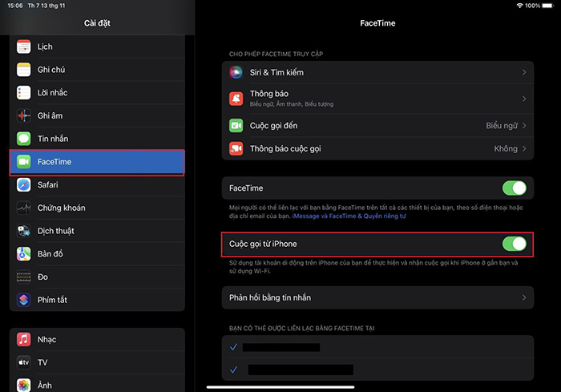Open the Safari compass icon
Image resolution: width=561 pixels, height=392 pixels.
tap(23, 185)
